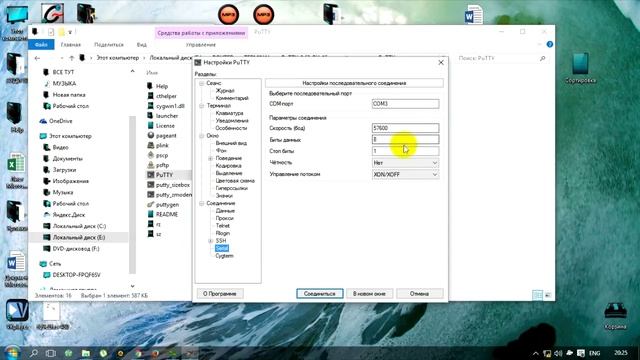Open the Файл tab in Explorer

click(41, 44)
